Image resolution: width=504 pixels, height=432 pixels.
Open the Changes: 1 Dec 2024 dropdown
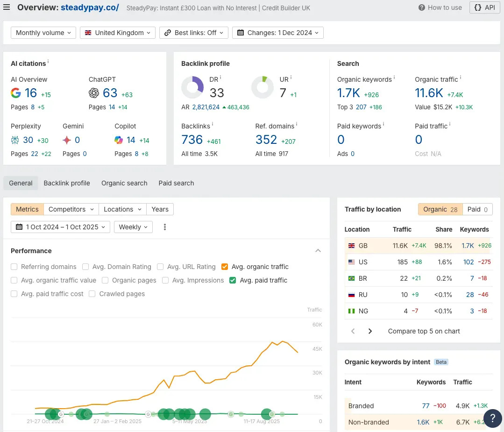278,33
